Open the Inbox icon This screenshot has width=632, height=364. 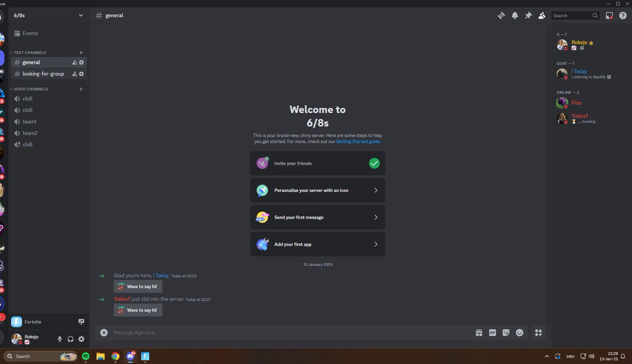(x=609, y=16)
